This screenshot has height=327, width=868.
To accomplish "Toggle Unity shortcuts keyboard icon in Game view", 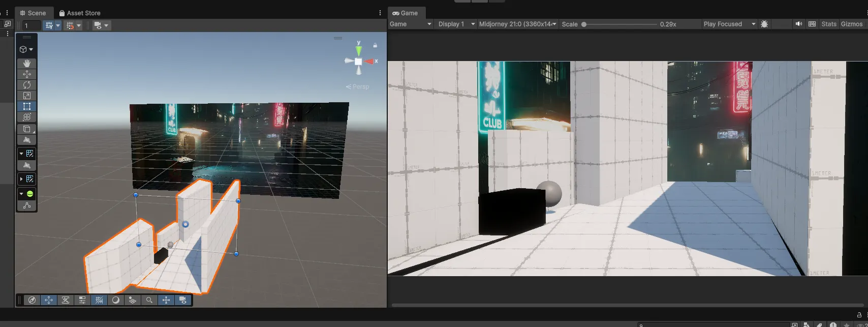I will [812, 24].
